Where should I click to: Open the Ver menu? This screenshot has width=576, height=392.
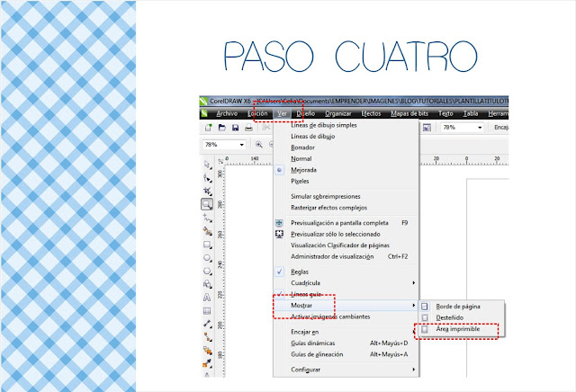[282, 113]
